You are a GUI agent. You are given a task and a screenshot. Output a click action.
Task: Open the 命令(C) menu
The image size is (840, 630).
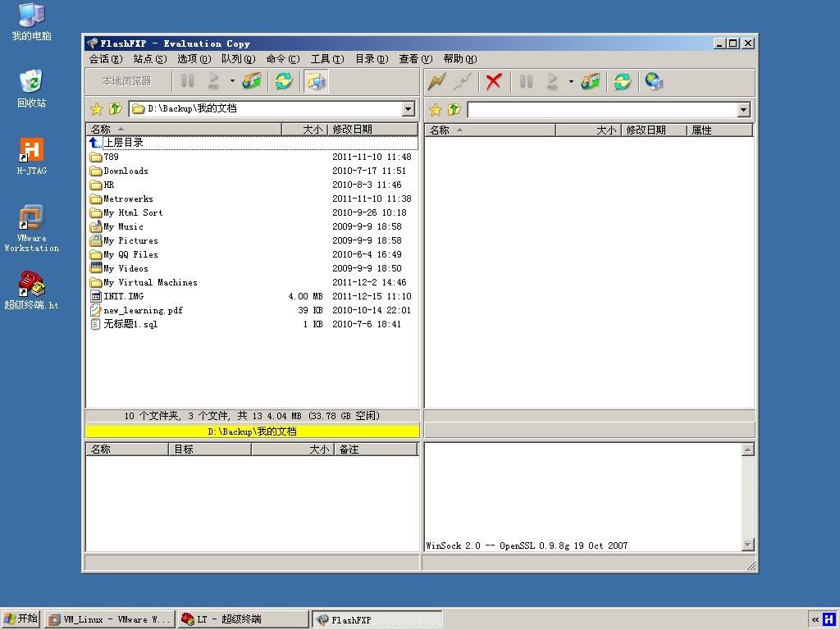(x=283, y=59)
